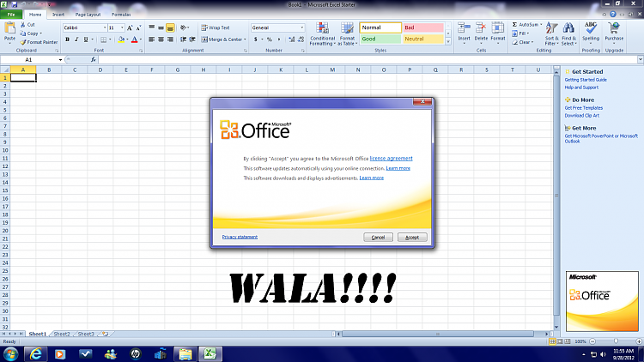
Task: Click the Format cells icon
Action: tap(497, 28)
